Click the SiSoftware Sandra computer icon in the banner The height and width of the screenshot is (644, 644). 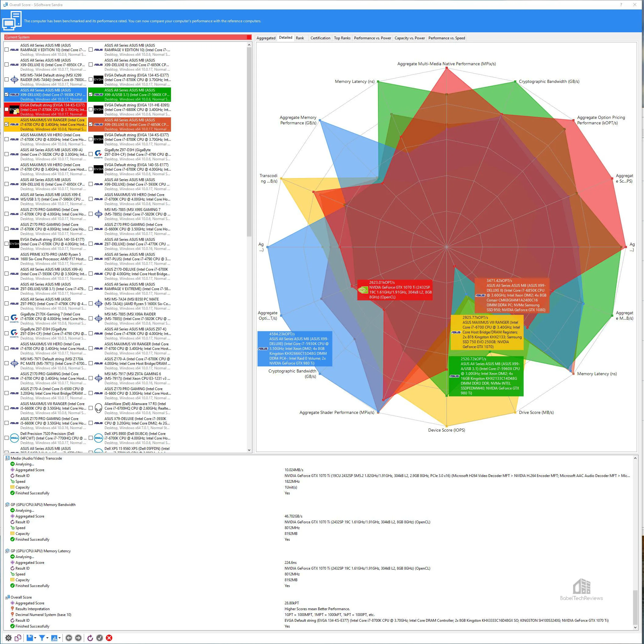pos(12,21)
